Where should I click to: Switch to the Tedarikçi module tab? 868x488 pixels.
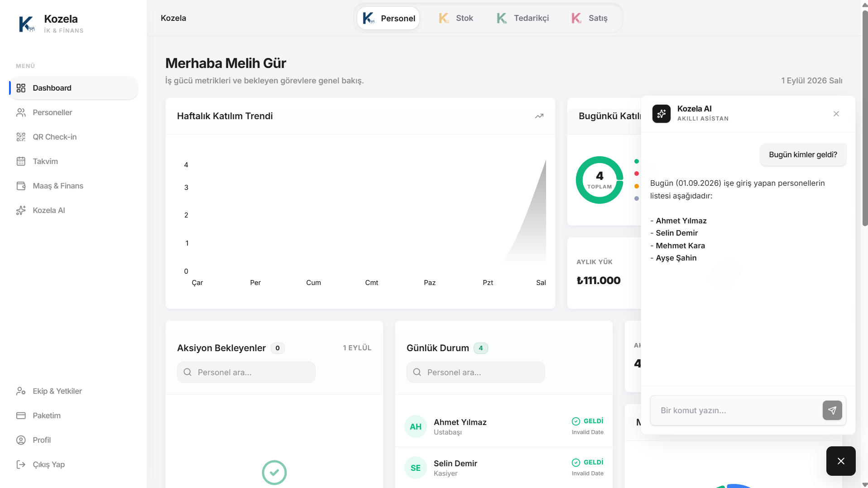coord(523,18)
